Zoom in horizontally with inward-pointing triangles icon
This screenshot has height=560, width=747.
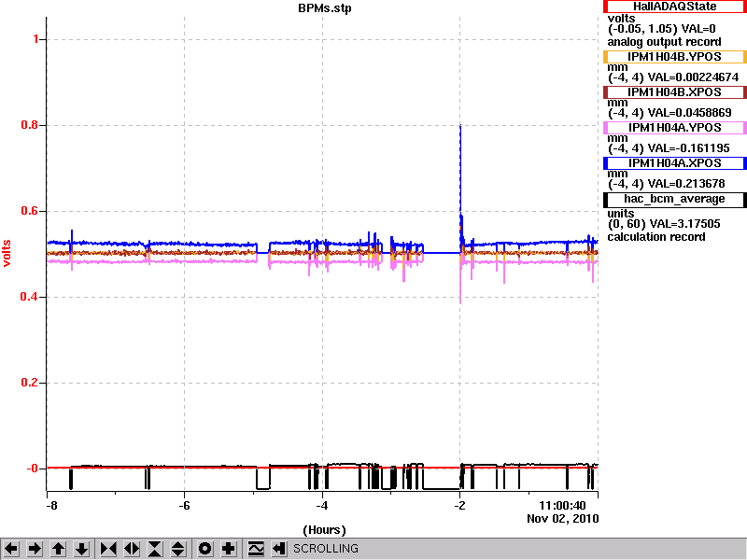pos(108,549)
